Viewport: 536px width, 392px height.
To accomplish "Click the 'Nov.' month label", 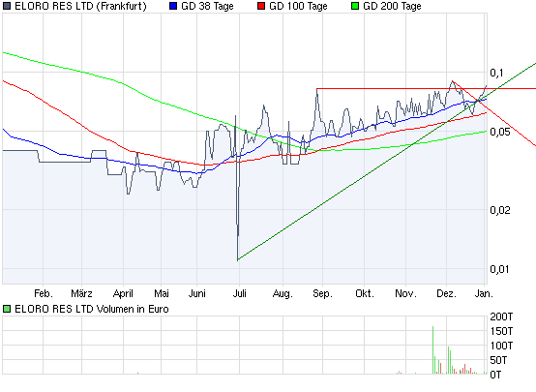I will [x=405, y=293].
